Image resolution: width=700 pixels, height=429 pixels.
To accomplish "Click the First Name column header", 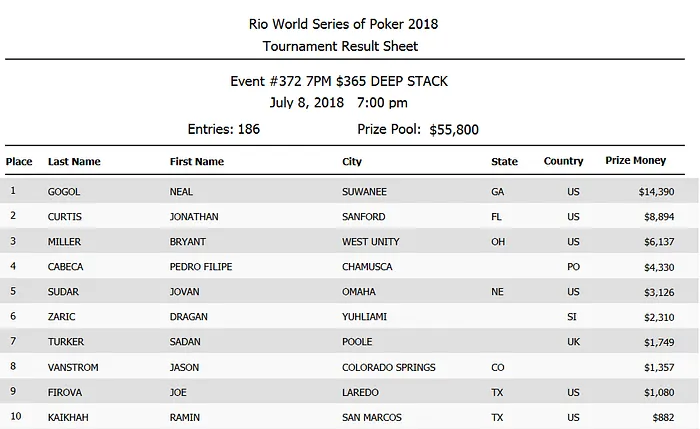I will pos(197,161).
